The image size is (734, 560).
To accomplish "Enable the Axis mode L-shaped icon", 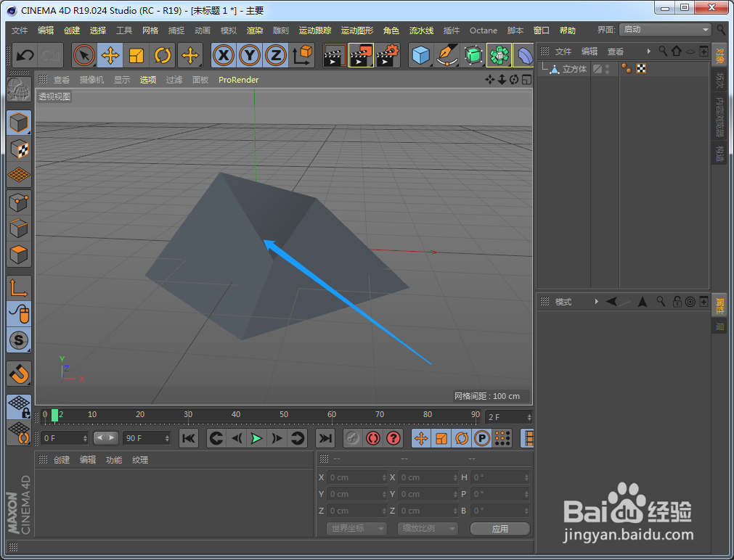I will click(x=19, y=288).
